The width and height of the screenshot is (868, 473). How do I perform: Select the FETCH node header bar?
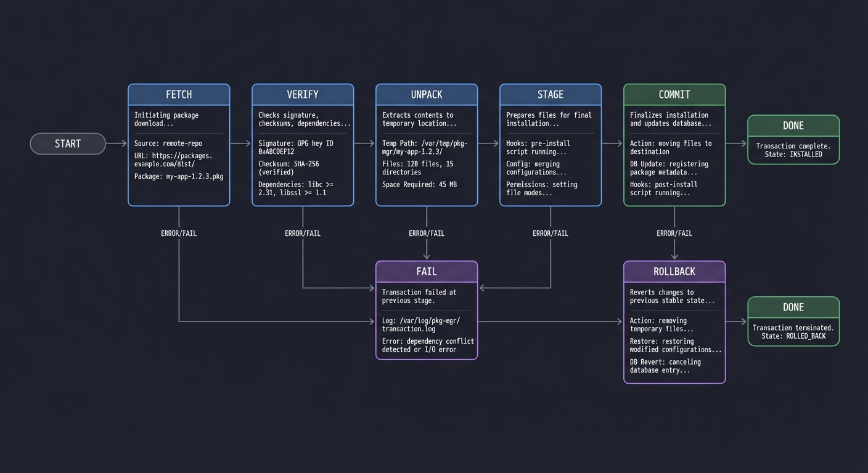point(179,94)
